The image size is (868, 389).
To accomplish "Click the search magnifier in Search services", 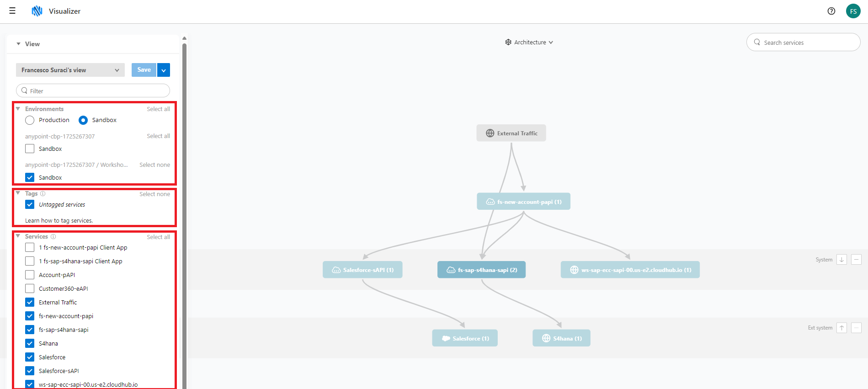I will 757,43.
